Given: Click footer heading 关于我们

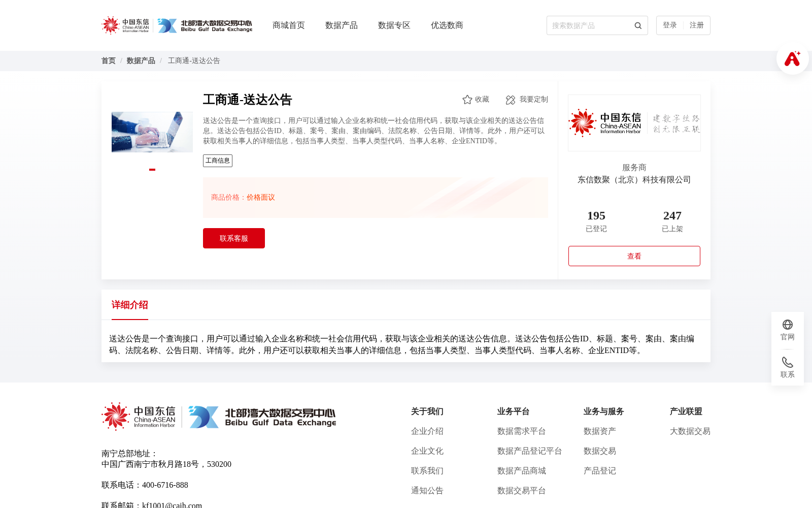Looking at the screenshot, I should (x=427, y=411).
